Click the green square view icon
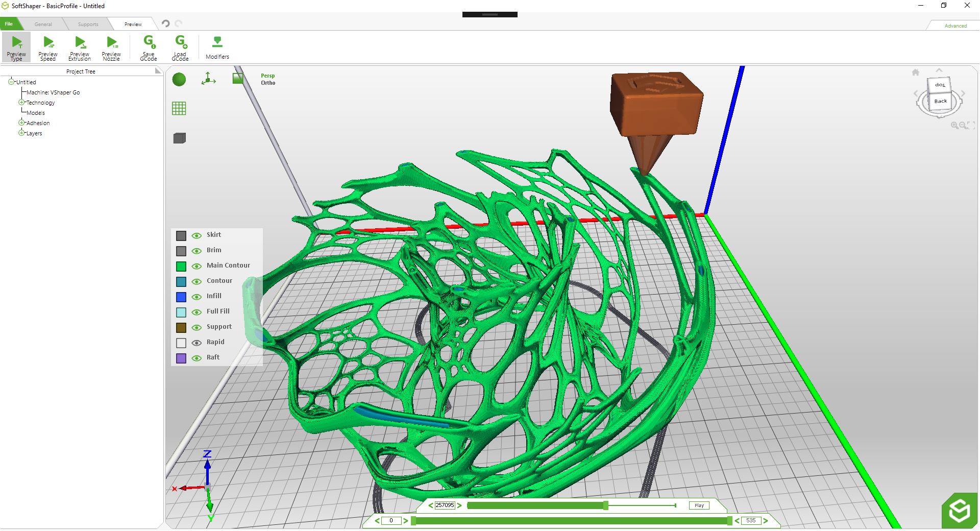 coord(238,78)
